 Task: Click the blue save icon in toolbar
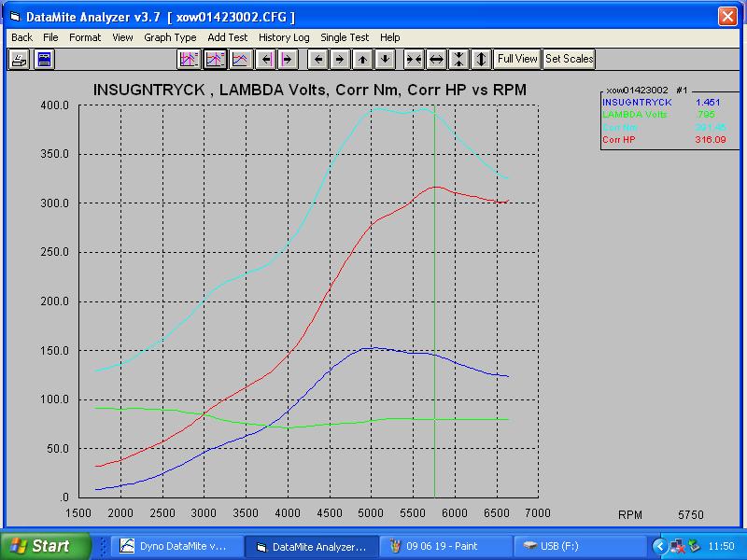tap(44, 59)
